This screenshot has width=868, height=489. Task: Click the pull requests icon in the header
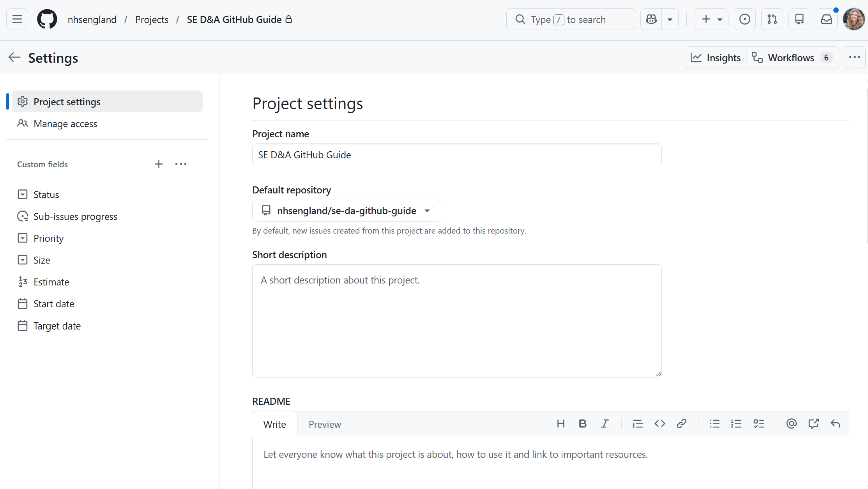pos(772,19)
